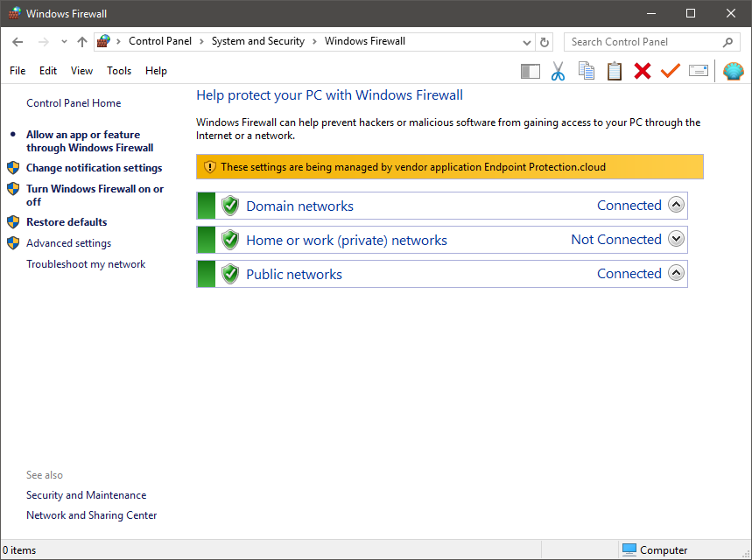Click the Forward navigation arrow
752x560 pixels.
pyautogui.click(x=43, y=42)
